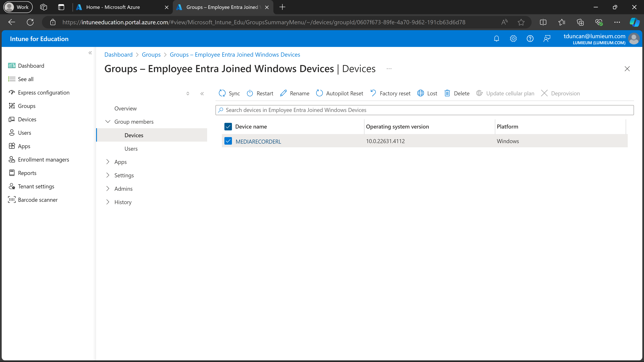The width and height of the screenshot is (644, 362).
Task: Focus the Search devices field
Action: tap(424, 110)
